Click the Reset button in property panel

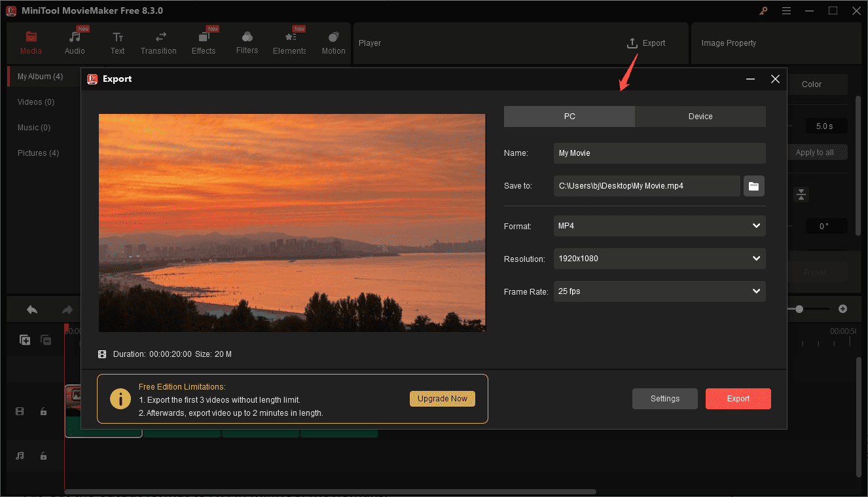click(x=815, y=272)
